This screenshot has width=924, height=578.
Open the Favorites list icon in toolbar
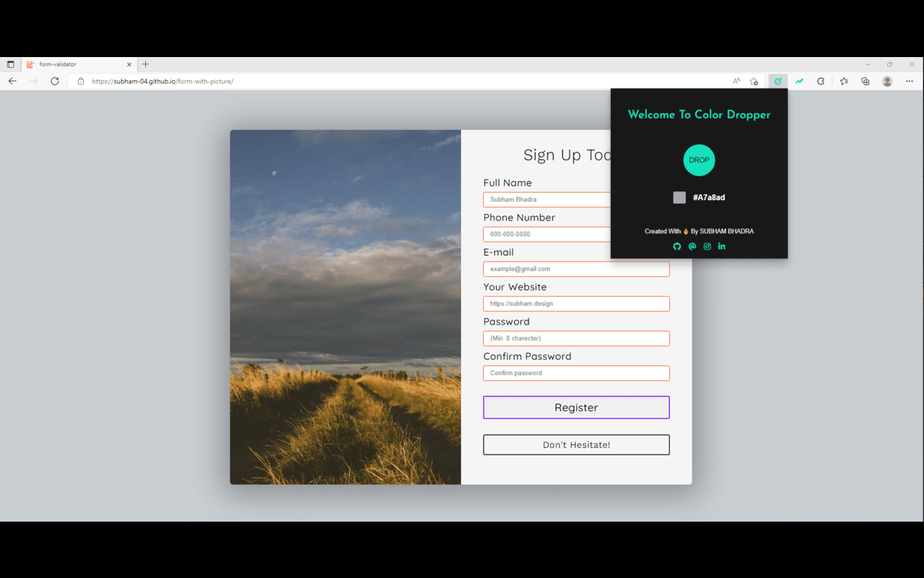(x=844, y=81)
